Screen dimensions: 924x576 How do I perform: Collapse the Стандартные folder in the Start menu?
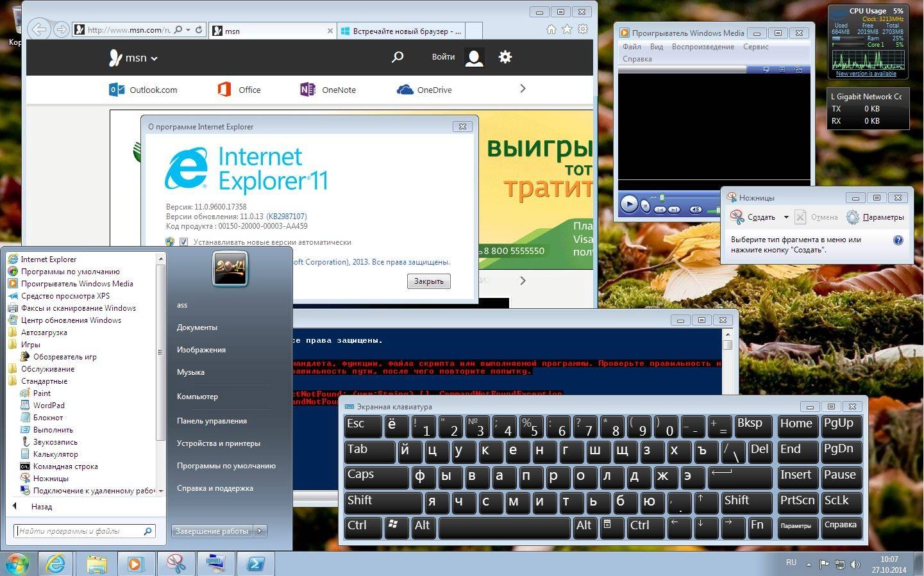(x=38, y=381)
